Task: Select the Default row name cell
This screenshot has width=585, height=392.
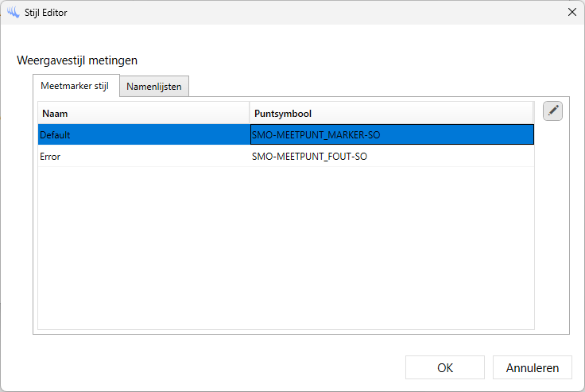Action: pyautogui.click(x=143, y=134)
